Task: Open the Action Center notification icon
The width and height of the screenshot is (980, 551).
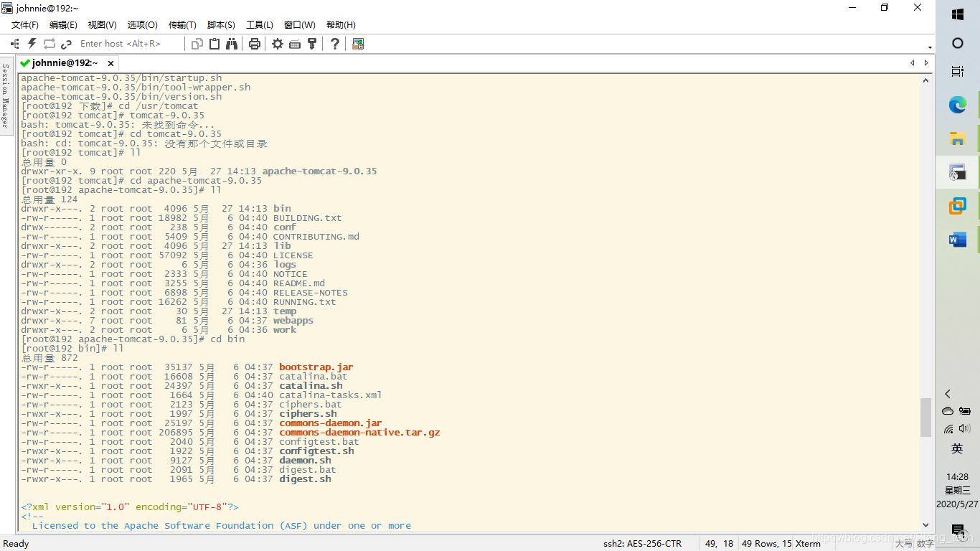Action: click(958, 530)
